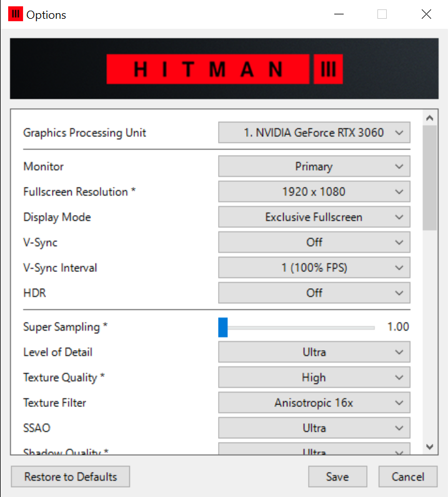Screen dimensions: 448x497
Task: Expand the V-Sync Interval dropdown
Action: coord(314,268)
